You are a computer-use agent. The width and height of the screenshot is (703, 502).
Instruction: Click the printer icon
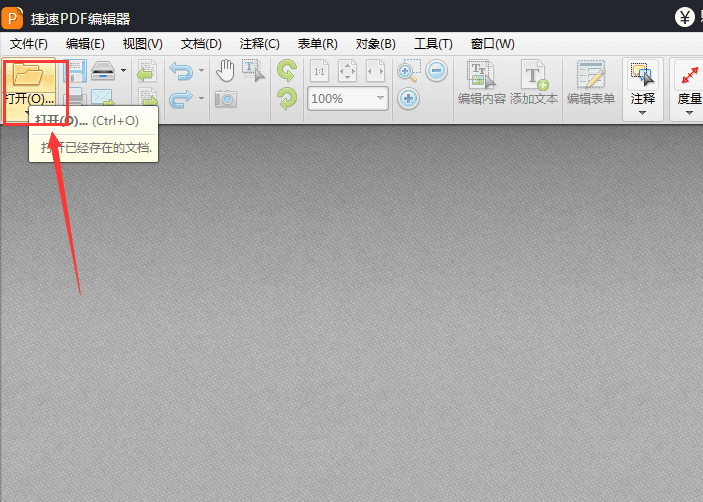click(77, 97)
